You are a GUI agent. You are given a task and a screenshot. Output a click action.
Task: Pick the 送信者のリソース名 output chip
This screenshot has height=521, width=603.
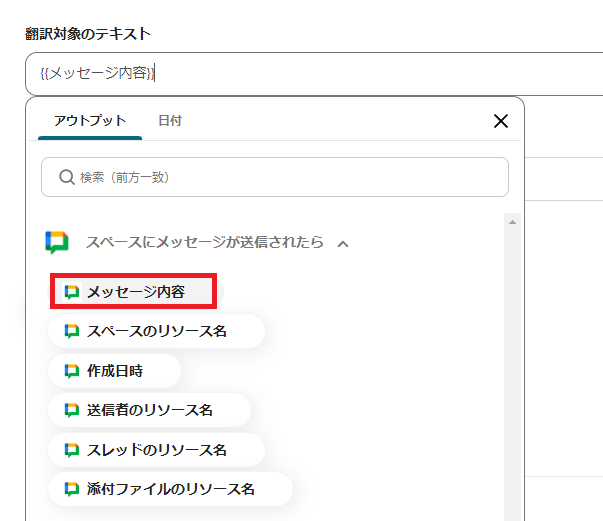point(150,410)
